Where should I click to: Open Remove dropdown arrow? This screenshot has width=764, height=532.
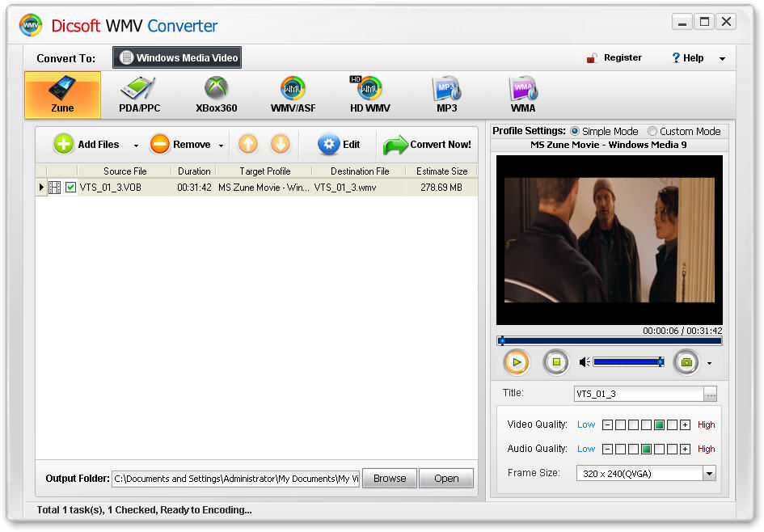[x=221, y=146]
